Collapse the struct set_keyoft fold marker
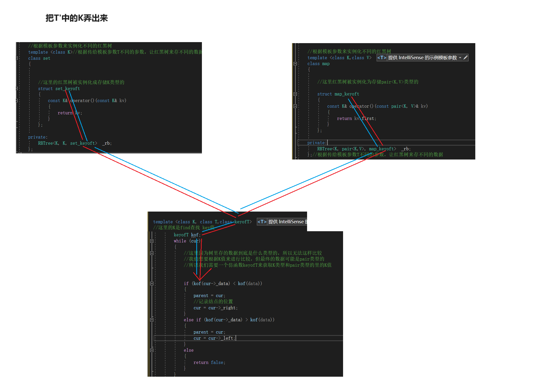 [x=17, y=89]
